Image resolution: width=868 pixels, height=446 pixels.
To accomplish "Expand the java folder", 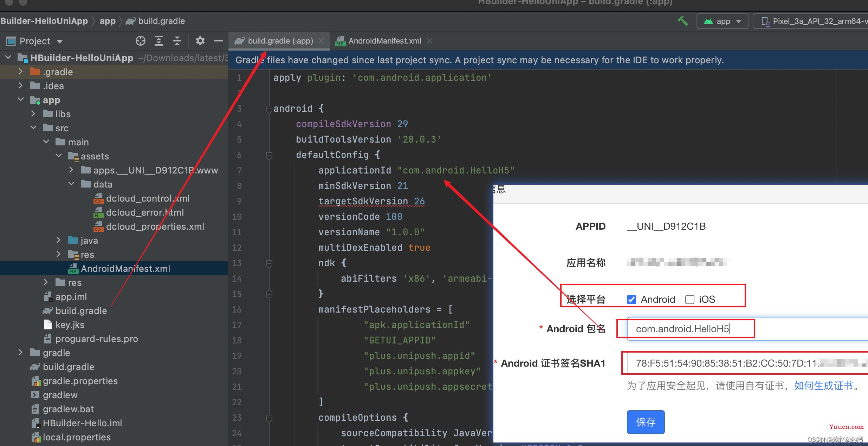I will tap(58, 240).
